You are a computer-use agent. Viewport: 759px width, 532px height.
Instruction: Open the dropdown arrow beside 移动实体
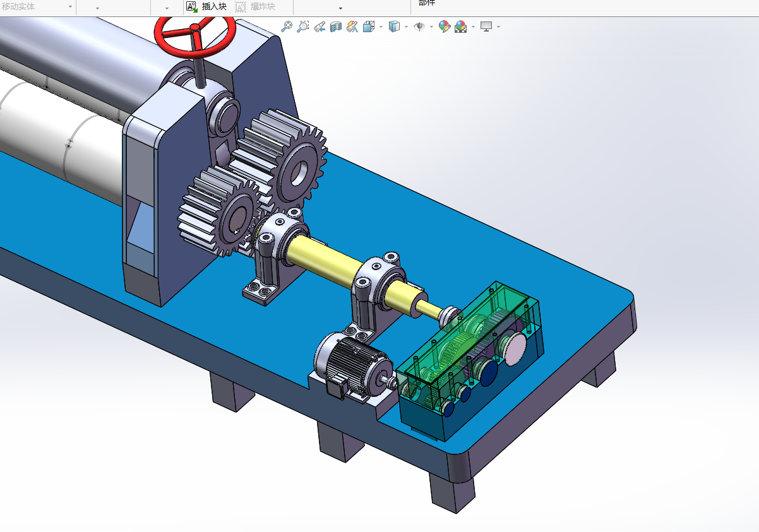70,8
